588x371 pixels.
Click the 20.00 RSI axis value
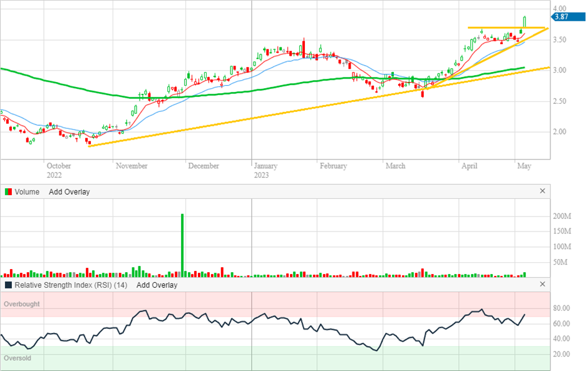pyautogui.click(x=561, y=354)
